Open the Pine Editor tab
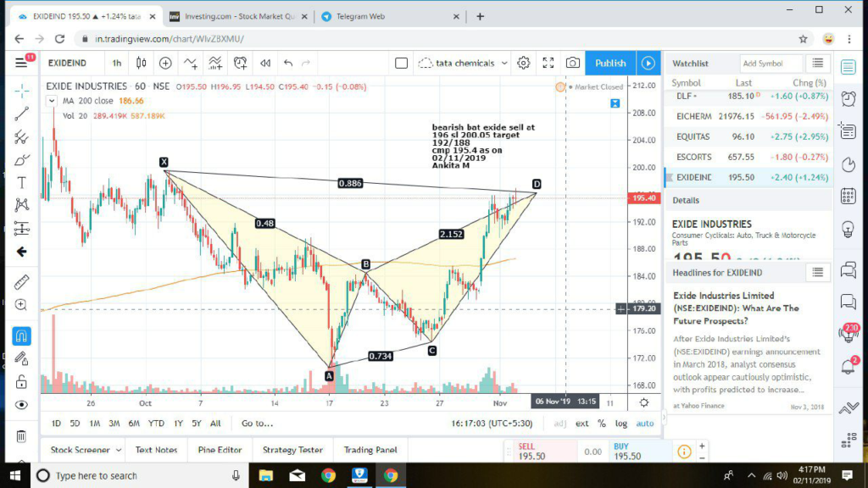This screenshot has height=488, width=868. (x=220, y=450)
